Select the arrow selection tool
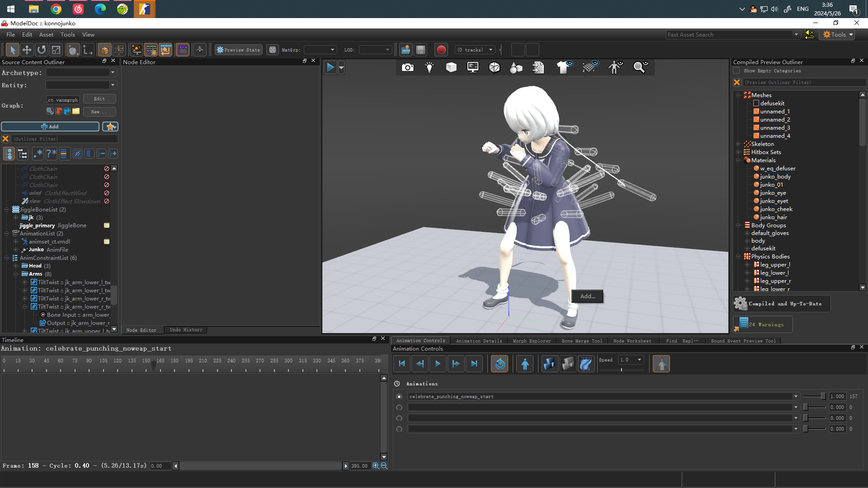The height and width of the screenshot is (488, 868). point(12,50)
